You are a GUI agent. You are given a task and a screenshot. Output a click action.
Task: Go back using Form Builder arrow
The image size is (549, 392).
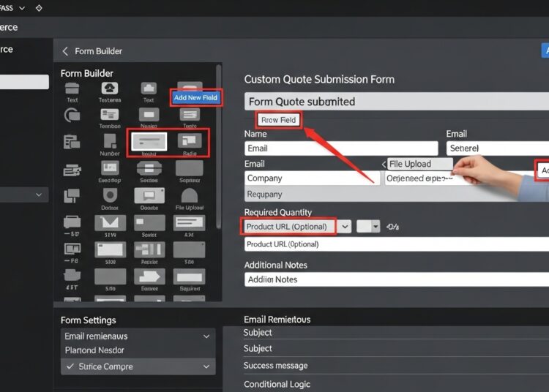pyautogui.click(x=65, y=51)
